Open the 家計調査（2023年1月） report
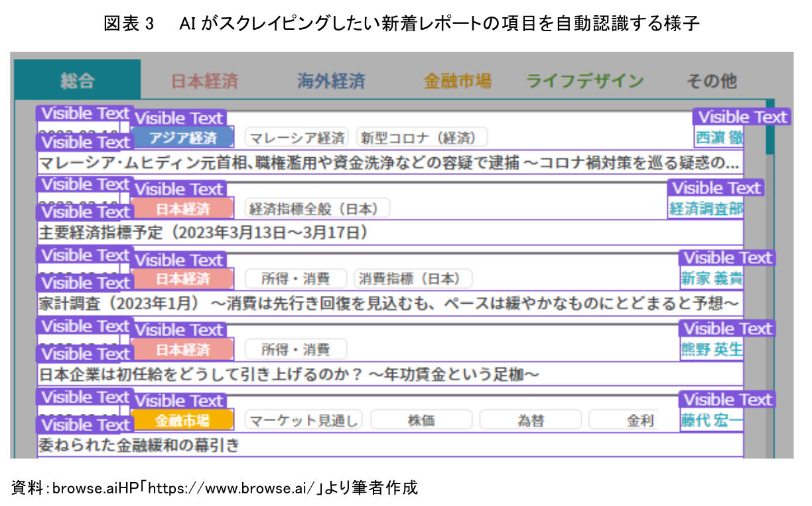Viewport: 812px width, 506px height. pos(389,303)
